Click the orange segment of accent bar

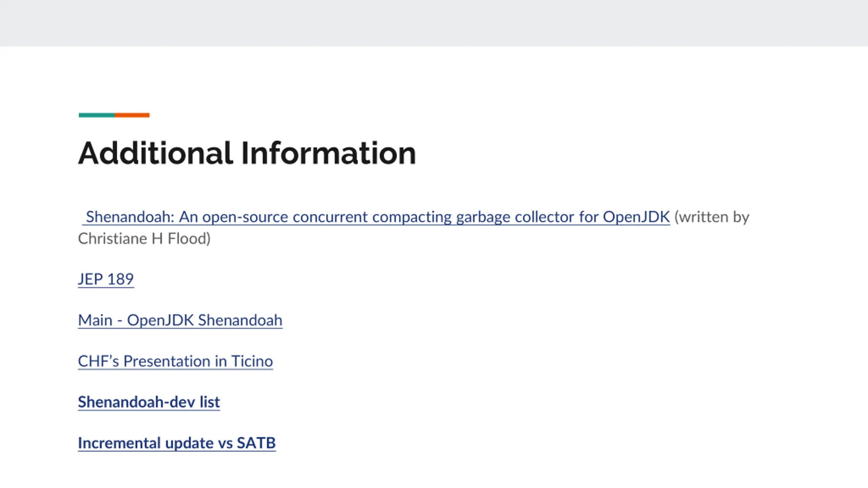pos(132,115)
